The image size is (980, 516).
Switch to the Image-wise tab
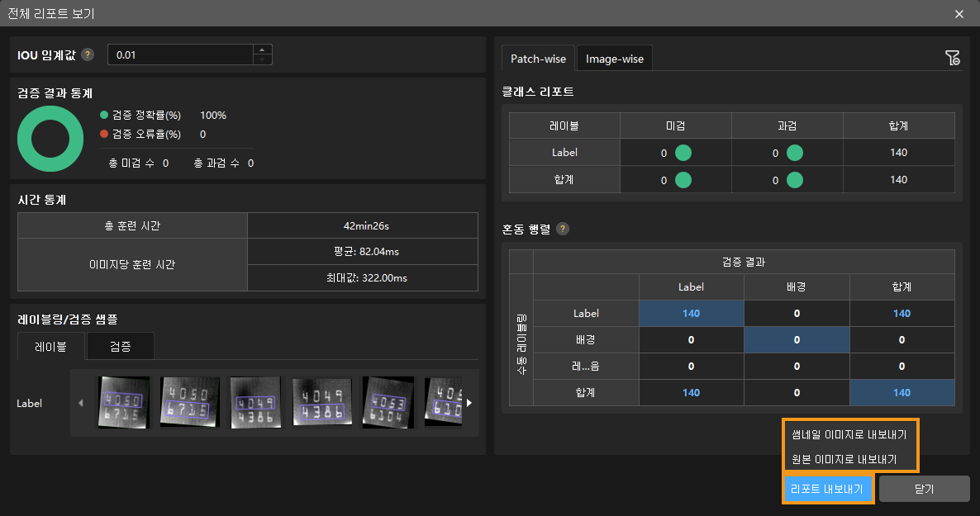click(x=615, y=59)
